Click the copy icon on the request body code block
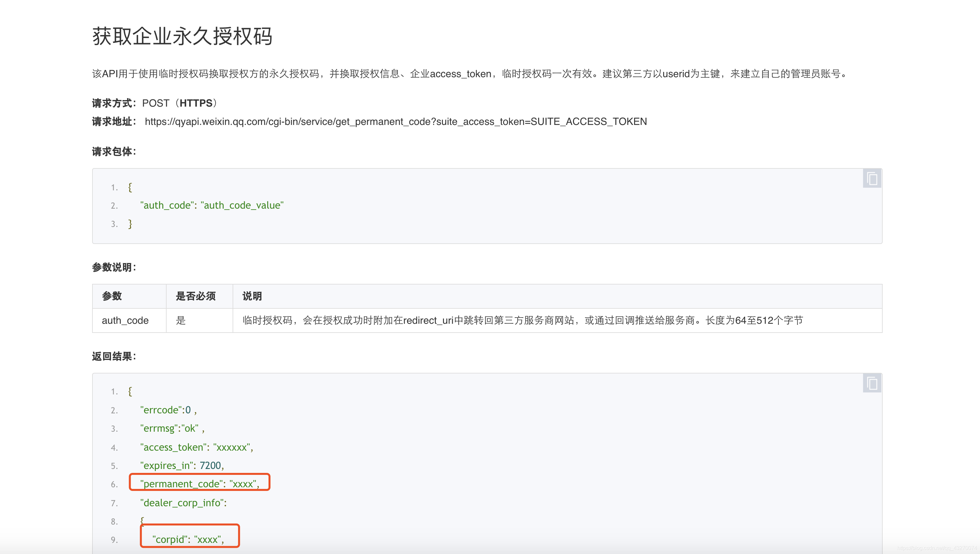 point(872,178)
